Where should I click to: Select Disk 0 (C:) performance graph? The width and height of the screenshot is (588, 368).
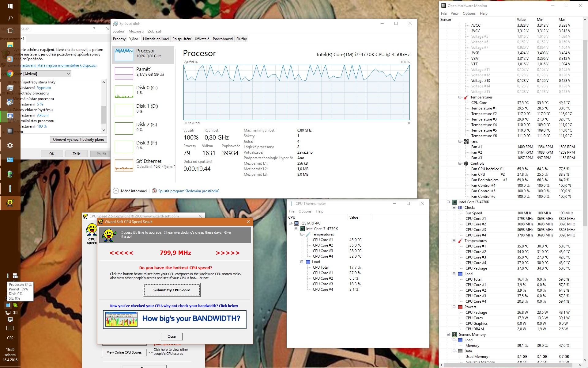point(124,92)
